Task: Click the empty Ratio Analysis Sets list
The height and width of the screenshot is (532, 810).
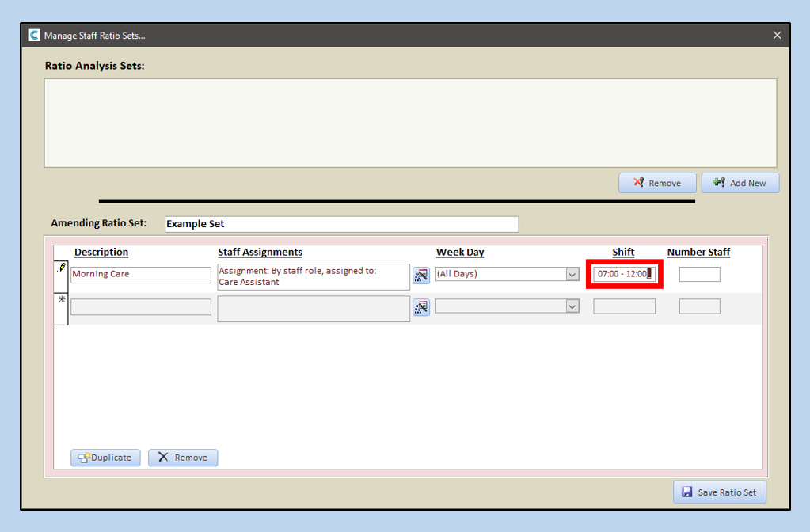Action: 410,123
